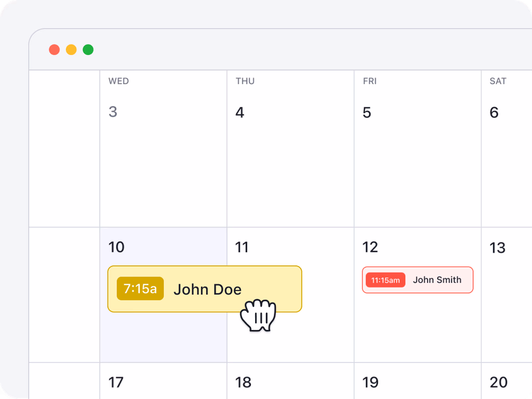Click the 7:15a time badge
This screenshot has height=399, width=532.
[140, 289]
